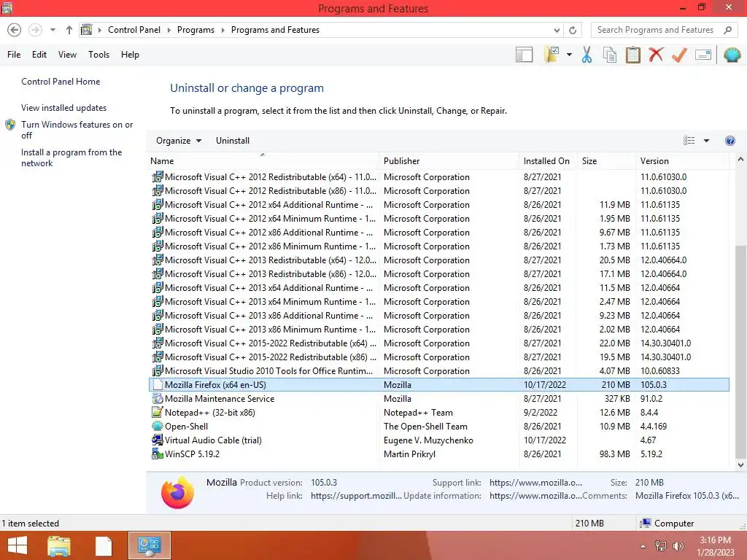The image size is (747, 560).
Task: Expand the arrow after Programs breadcrumb
Action: (222, 30)
